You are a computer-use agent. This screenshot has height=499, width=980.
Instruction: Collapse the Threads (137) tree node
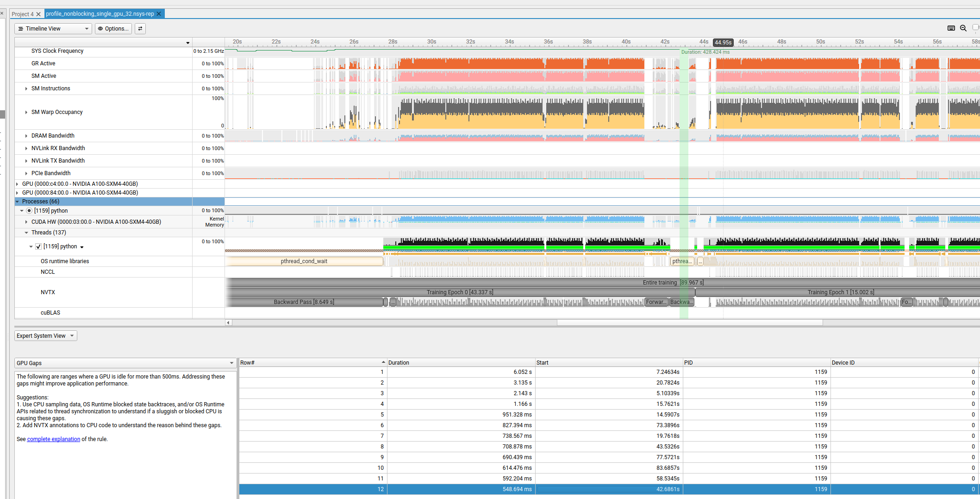tap(26, 233)
